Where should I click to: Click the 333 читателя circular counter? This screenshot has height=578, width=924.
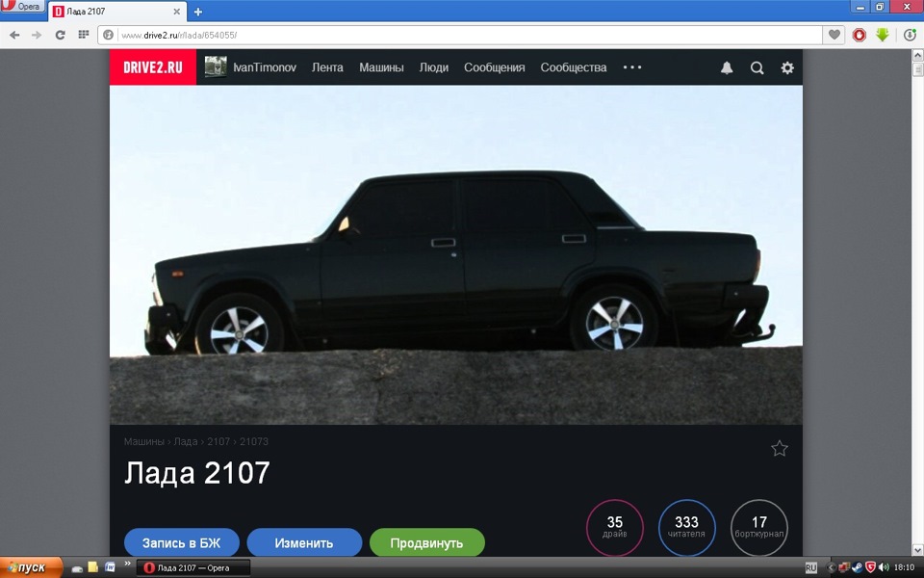(686, 528)
